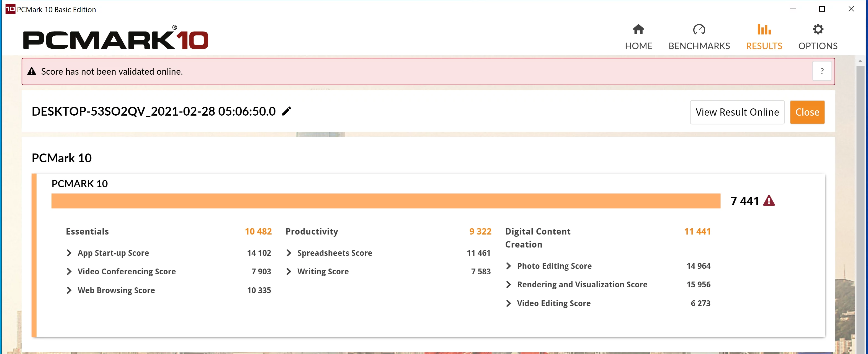The height and width of the screenshot is (354, 868).
Task: Click the Digital Content Creation score 11 441
Action: coord(697,231)
